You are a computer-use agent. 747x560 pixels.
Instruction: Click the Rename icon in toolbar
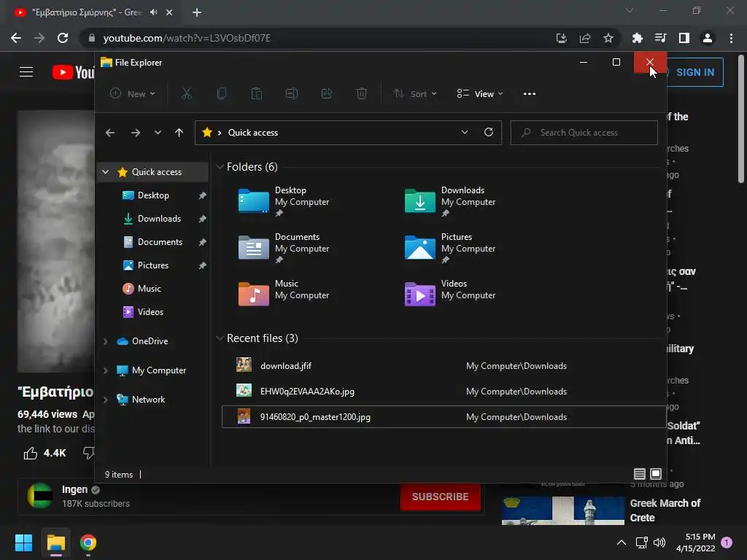coord(292,94)
